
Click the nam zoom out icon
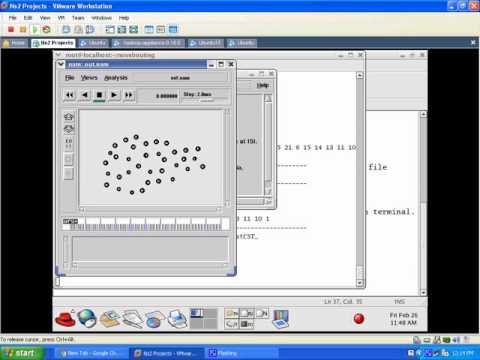pyautogui.click(x=68, y=129)
